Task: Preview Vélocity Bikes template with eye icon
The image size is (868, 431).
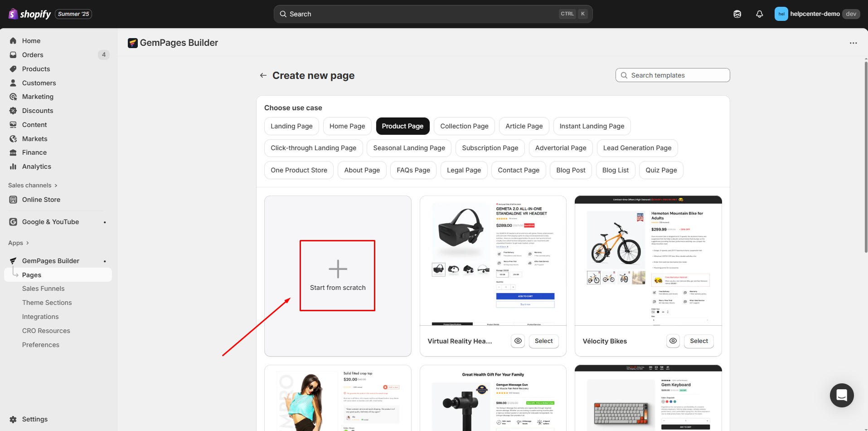Action: pos(673,341)
